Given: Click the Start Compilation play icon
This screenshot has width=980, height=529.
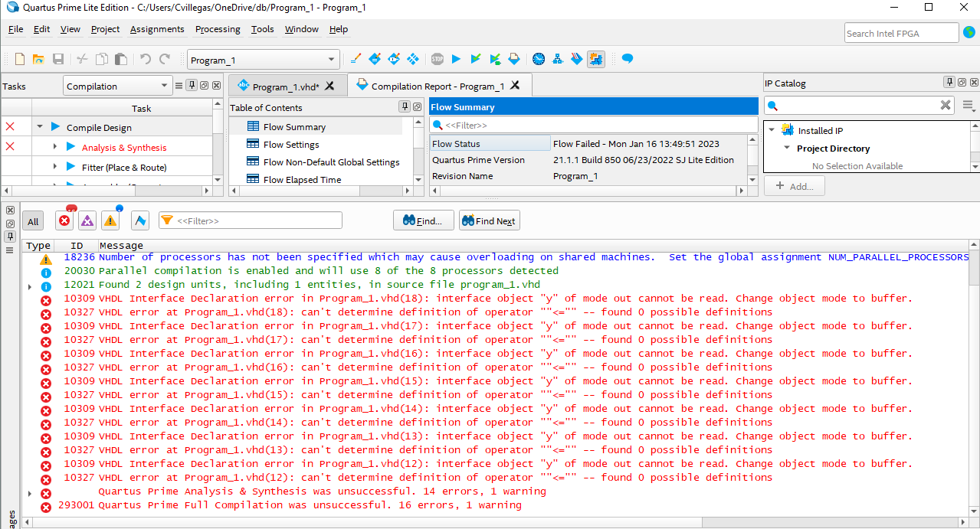Looking at the screenshot, I should pyautogui.click(x=456, y=59).
